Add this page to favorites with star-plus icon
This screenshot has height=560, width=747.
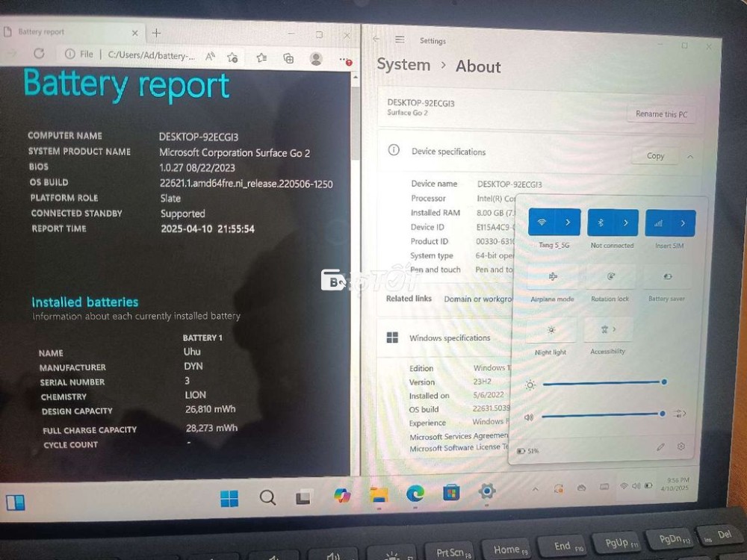coord(232,57)
